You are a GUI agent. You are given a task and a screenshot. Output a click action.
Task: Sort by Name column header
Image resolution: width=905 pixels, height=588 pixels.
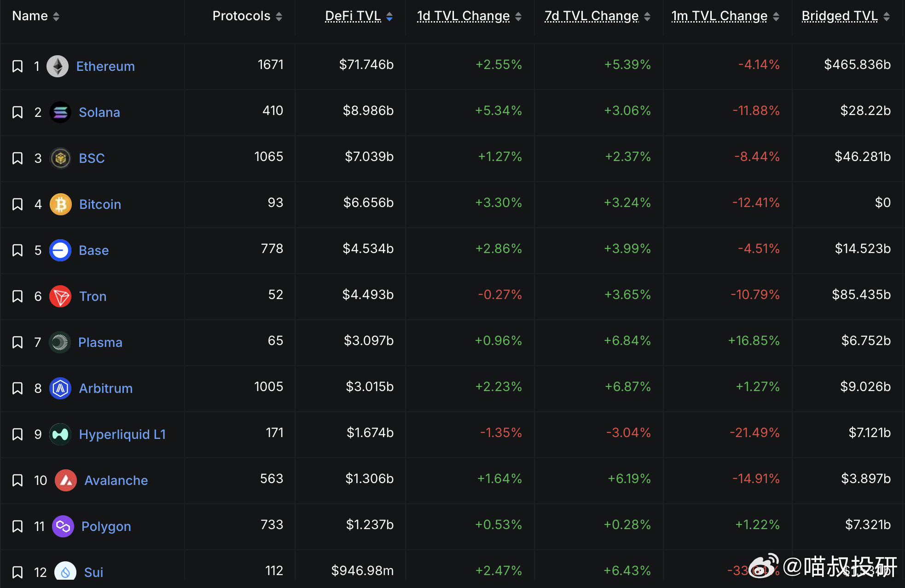click(x=30, y=16)
